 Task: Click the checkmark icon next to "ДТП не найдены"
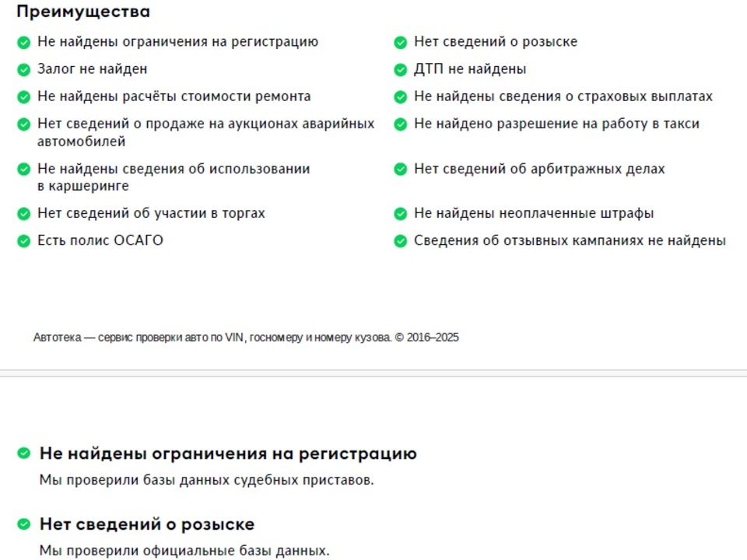401,70
